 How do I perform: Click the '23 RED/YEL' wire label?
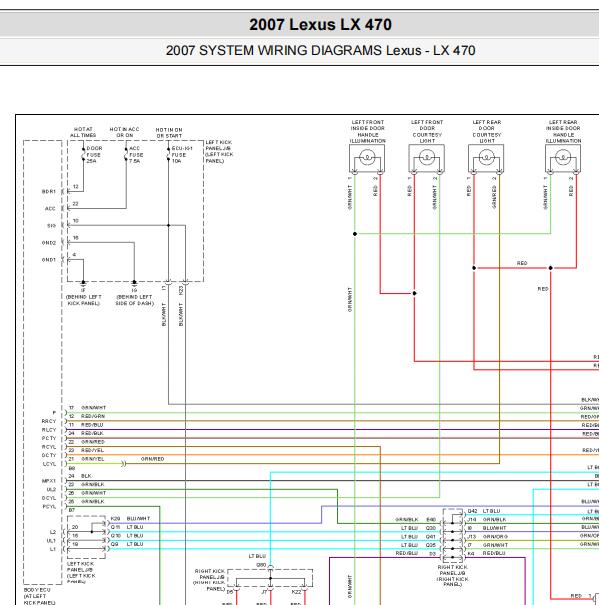click(86, 450)
